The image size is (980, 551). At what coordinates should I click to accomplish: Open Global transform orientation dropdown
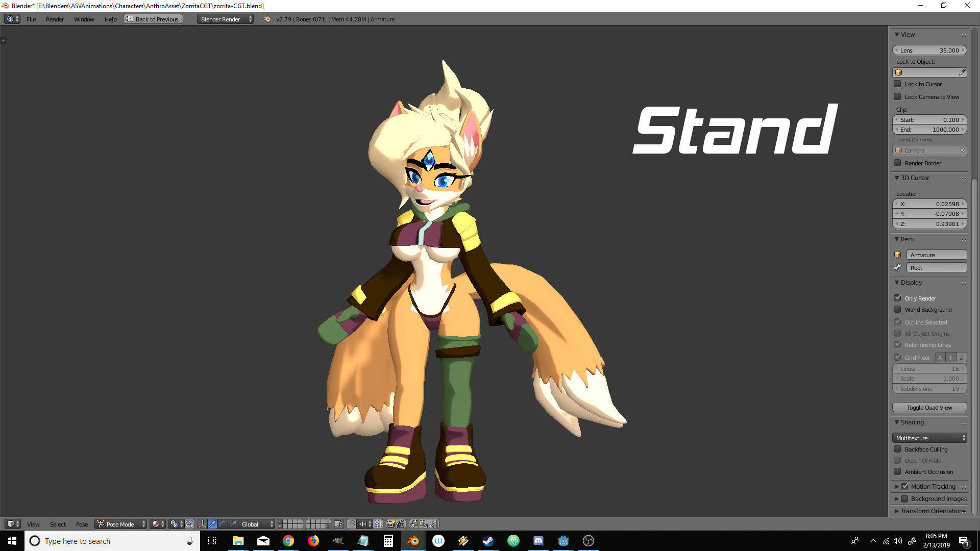[257, 524]
